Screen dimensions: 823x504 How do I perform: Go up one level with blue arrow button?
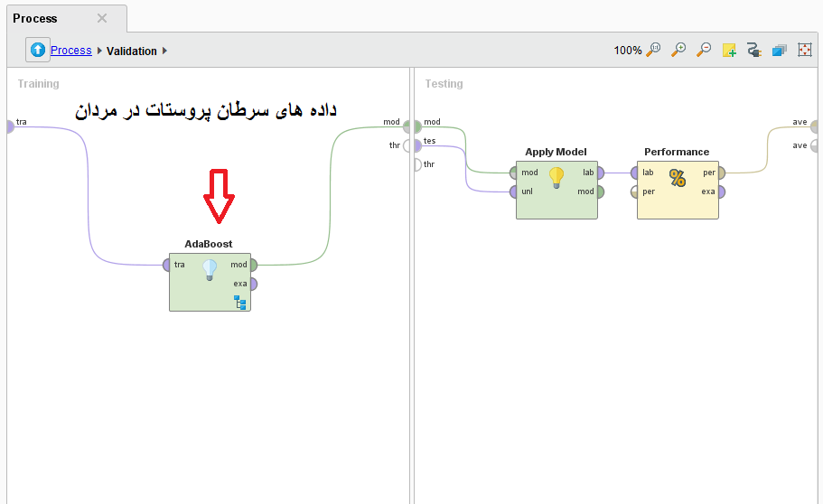coord(37,51)
